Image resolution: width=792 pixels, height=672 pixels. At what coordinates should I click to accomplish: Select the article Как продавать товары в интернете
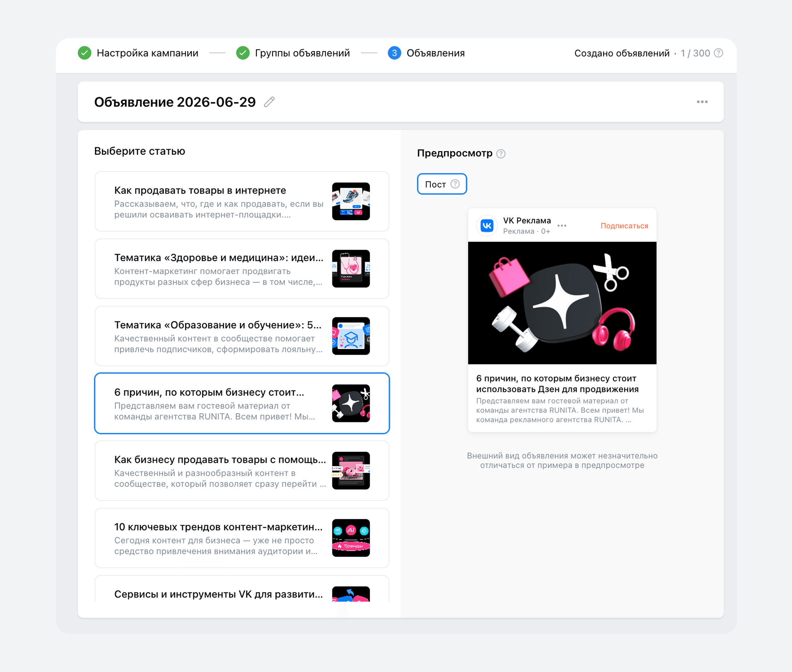(x=242, y=202)
